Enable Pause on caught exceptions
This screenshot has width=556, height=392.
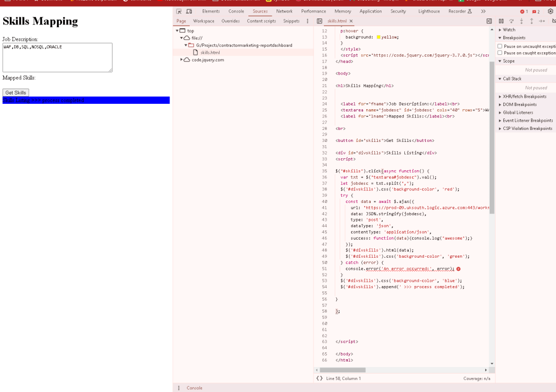point(500,53)
